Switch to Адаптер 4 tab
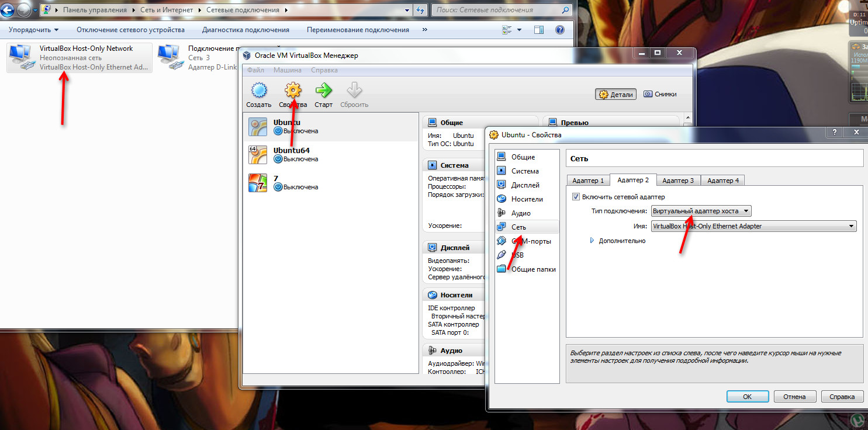Screen dimensions: 868x430 tap(723, 181)
